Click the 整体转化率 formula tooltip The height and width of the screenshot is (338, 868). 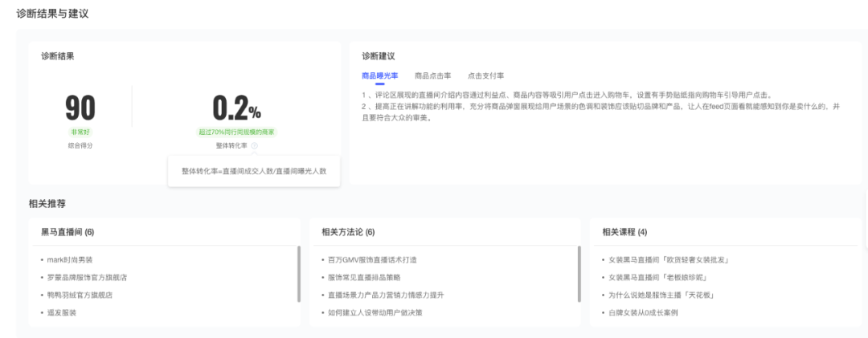(254, 172)
